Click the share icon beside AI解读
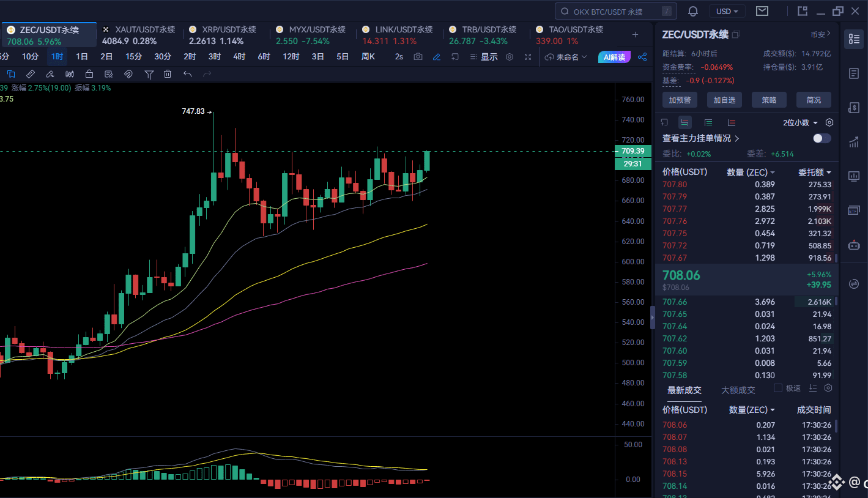868x498 pixels. 642,57
